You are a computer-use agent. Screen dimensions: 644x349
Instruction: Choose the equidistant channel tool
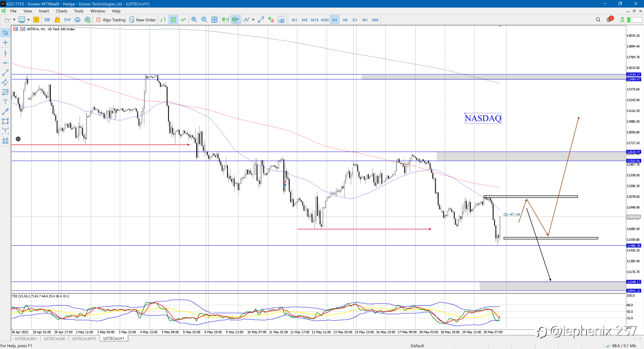coord(6,82)
